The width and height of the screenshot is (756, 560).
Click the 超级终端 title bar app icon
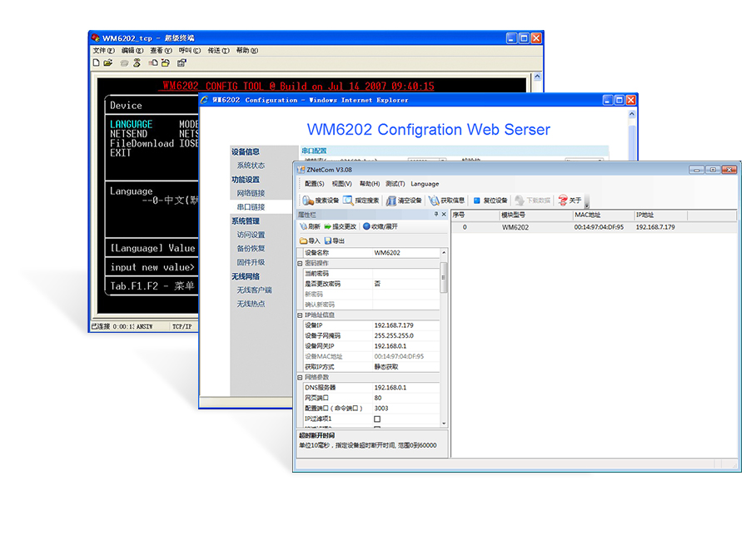point(96,37)
